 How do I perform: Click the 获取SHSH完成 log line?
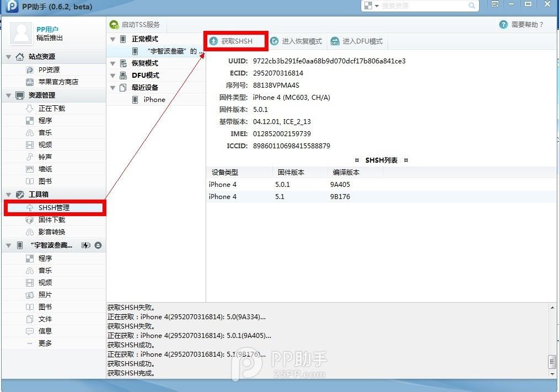[x=131, y=373]
